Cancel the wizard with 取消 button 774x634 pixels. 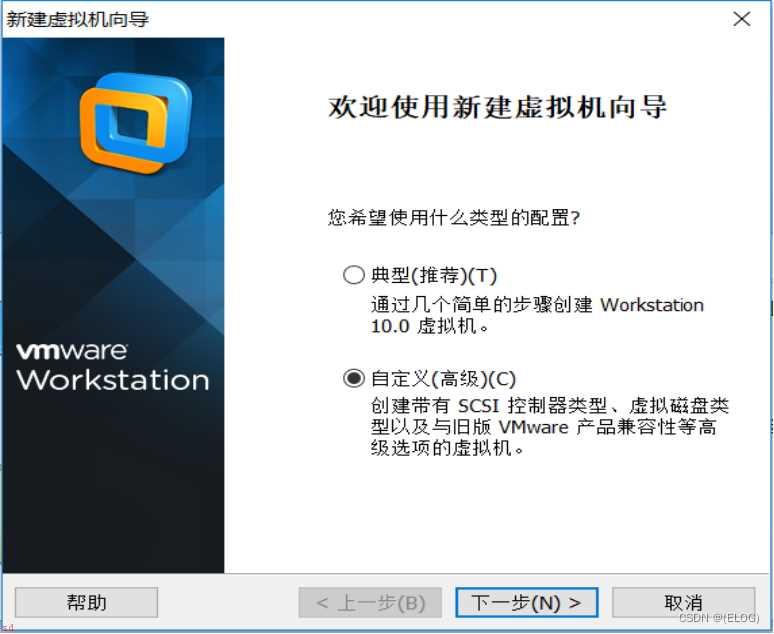click(x=683, y=602)
